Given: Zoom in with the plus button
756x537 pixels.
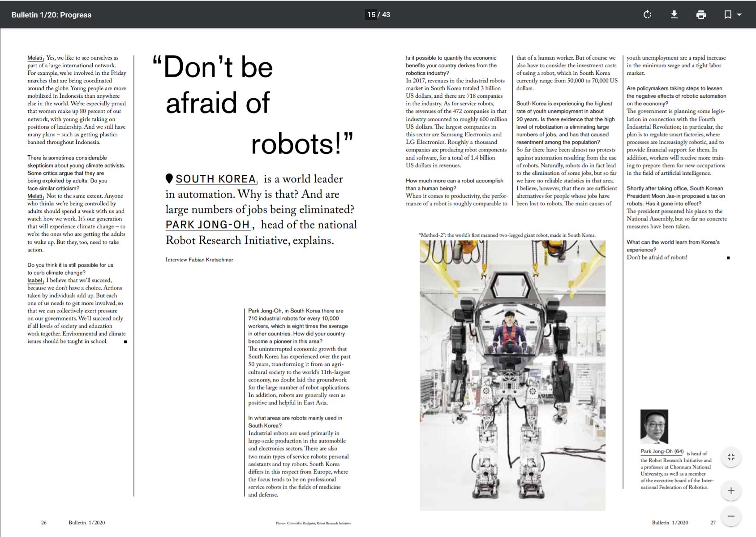Looking at the screenshot, I should [731, 490].
